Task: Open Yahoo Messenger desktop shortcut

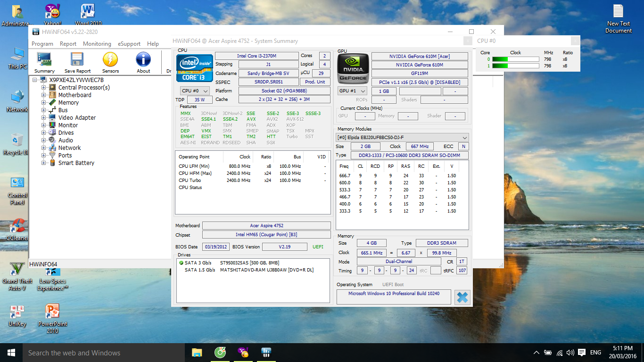Action: 52,15
